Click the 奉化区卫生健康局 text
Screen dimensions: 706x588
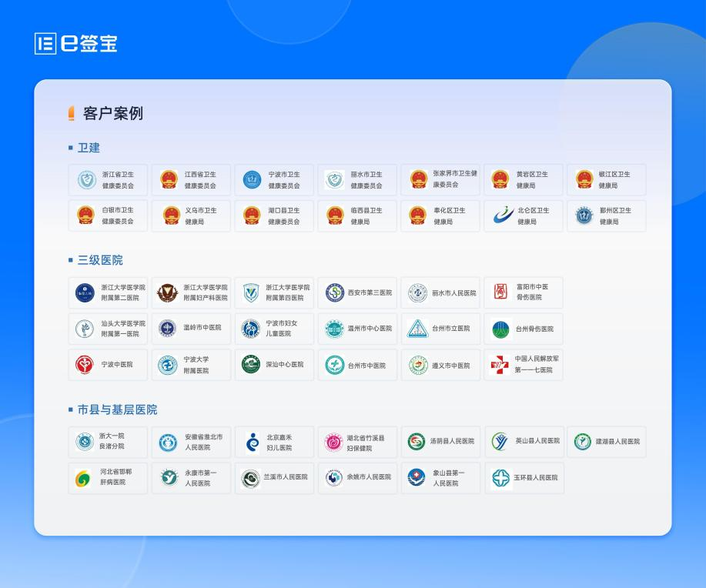point(450,215)
